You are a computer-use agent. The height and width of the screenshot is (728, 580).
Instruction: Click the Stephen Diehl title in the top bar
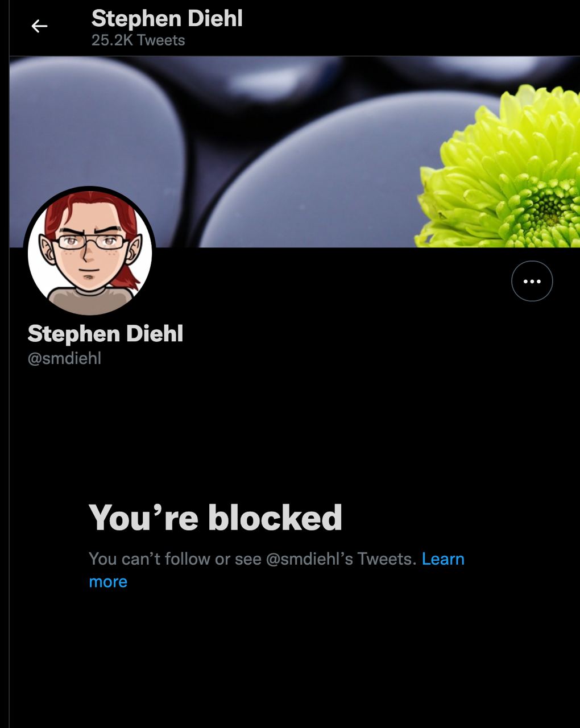[x=167, y=18]
